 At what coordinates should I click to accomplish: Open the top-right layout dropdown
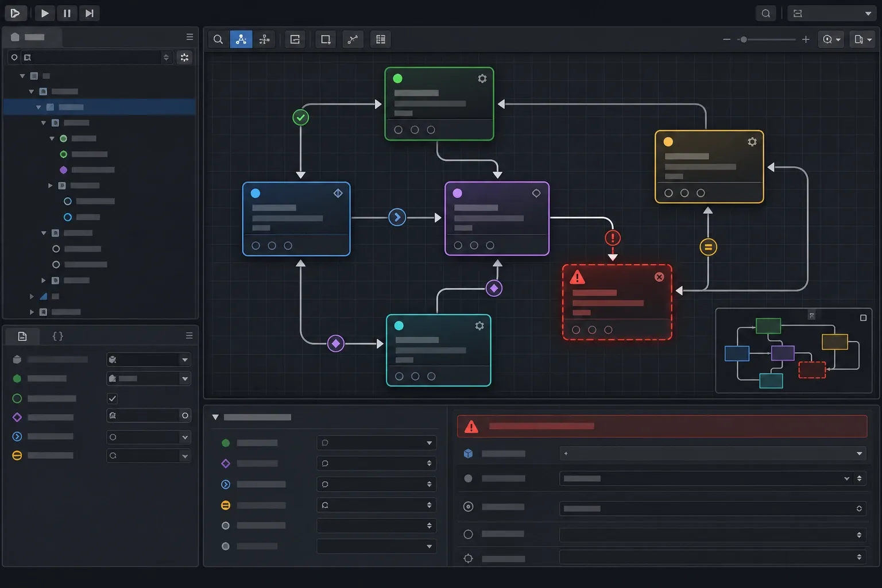832,13
